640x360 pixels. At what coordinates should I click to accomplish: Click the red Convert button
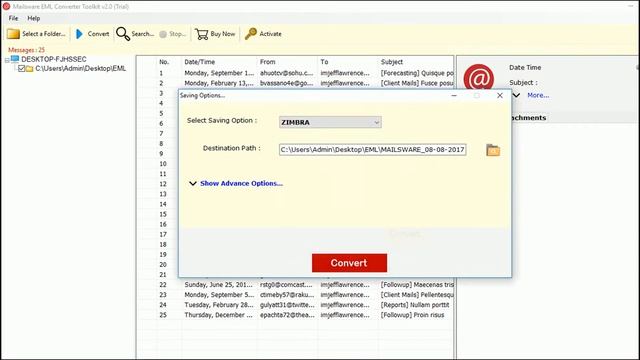(349, 263)
